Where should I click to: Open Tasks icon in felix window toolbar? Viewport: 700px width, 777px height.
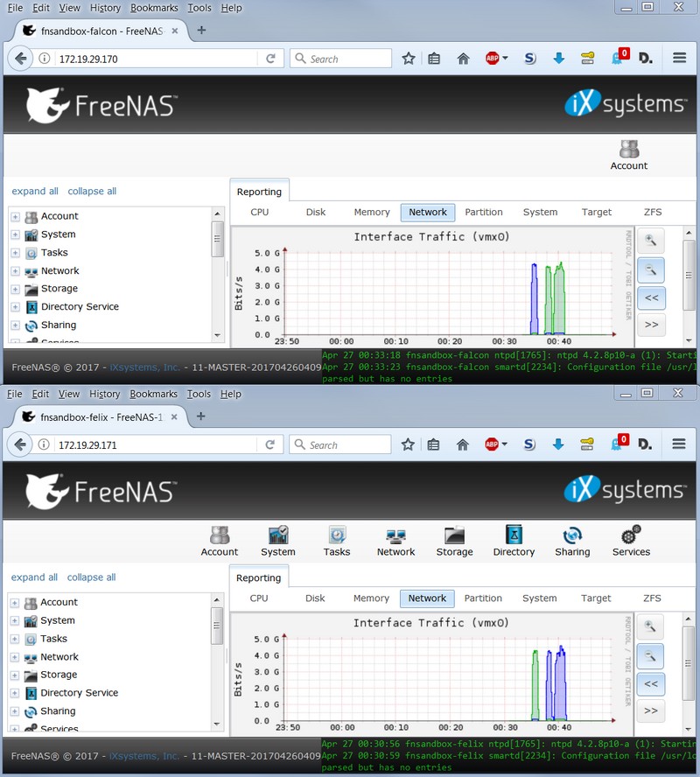pos(337,541)
